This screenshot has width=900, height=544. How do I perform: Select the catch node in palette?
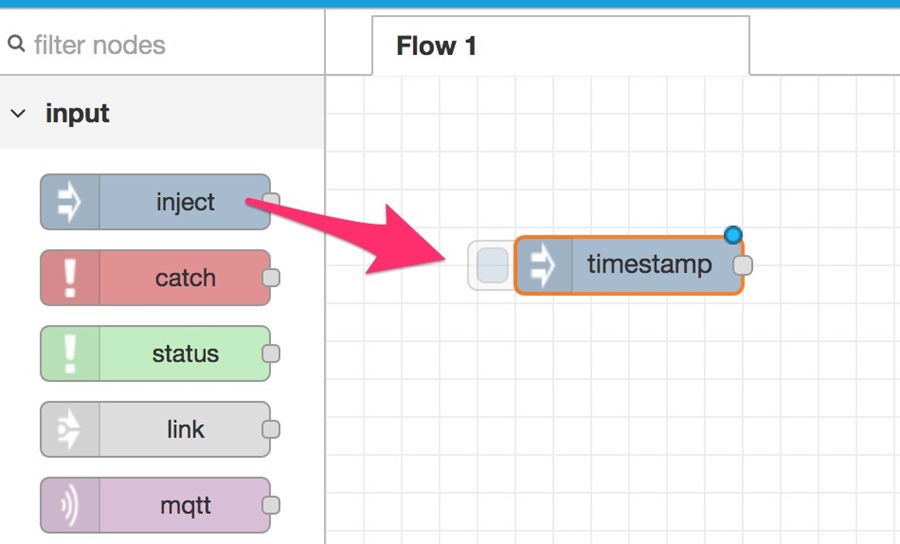pos(155,278)
